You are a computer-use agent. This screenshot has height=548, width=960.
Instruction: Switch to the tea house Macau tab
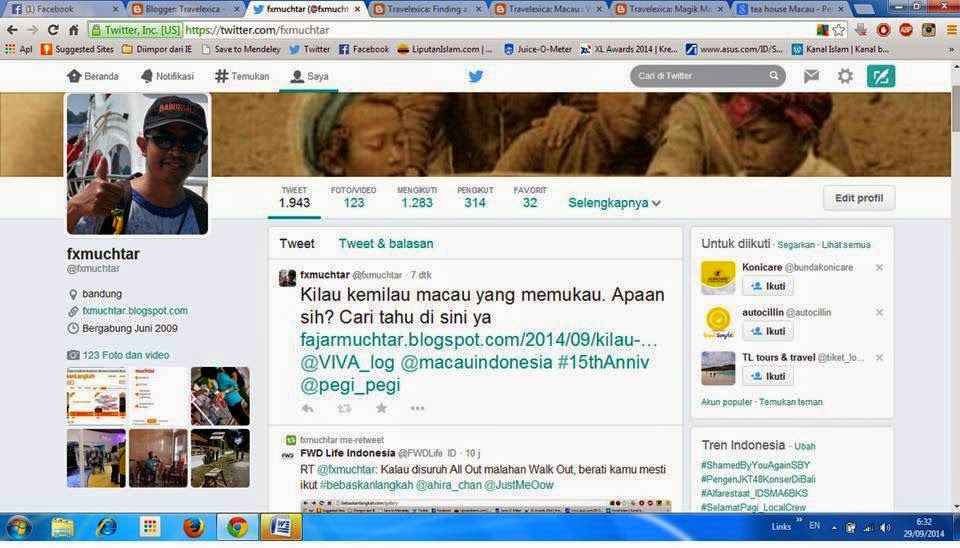click(790, 9)
